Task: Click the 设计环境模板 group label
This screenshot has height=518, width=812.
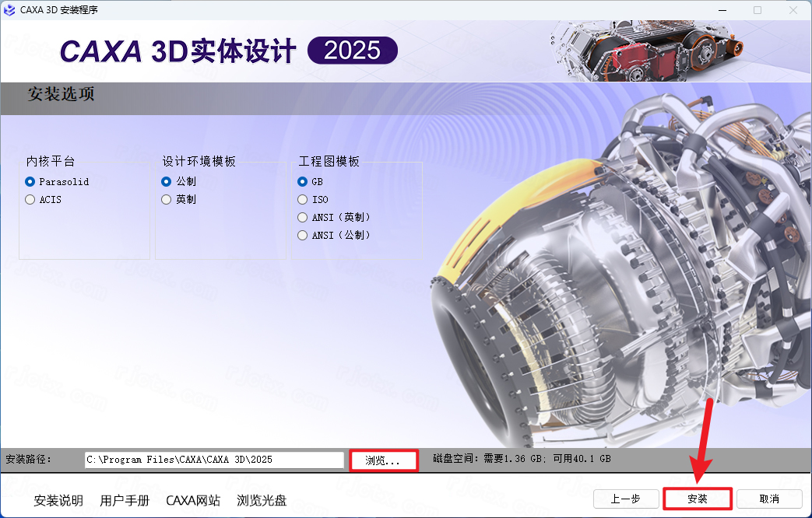Action: point(199,162)
